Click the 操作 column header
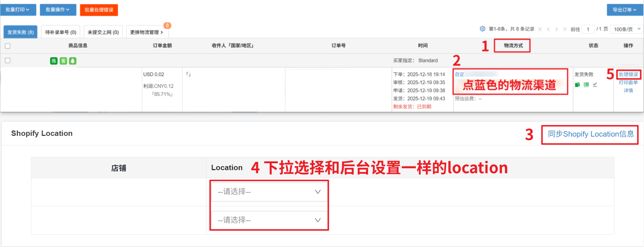 point(628,46)
